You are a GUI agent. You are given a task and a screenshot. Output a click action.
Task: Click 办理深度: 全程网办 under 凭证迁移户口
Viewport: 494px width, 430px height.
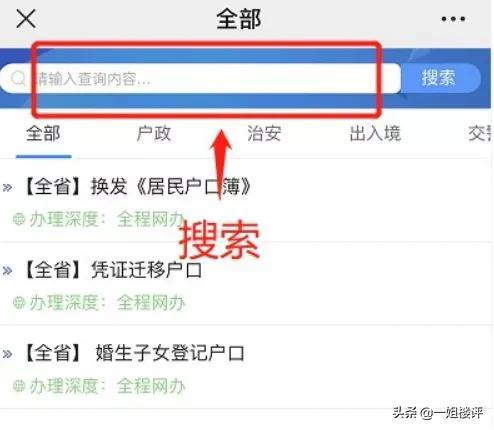pyautogui.click(x=107, y=303)
